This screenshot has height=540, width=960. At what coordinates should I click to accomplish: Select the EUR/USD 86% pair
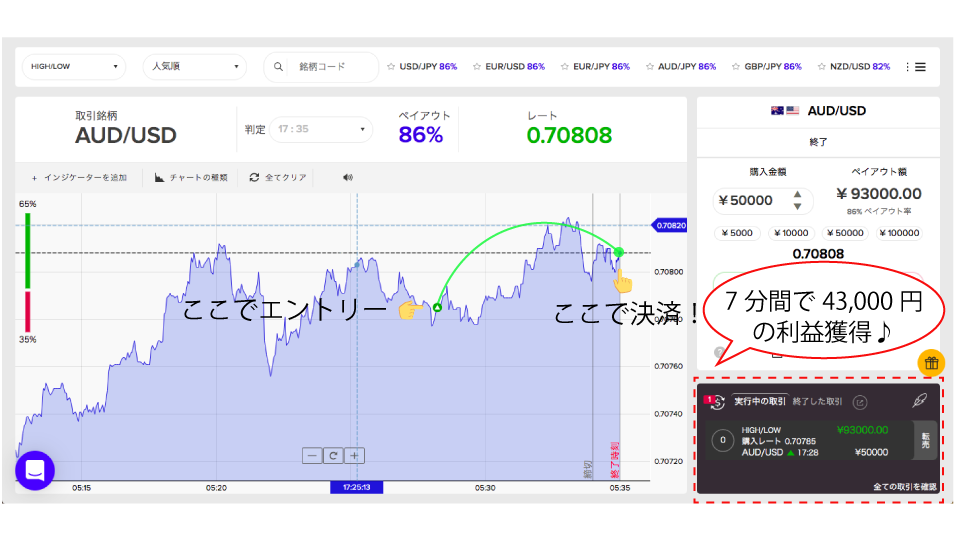coord(515,67)
